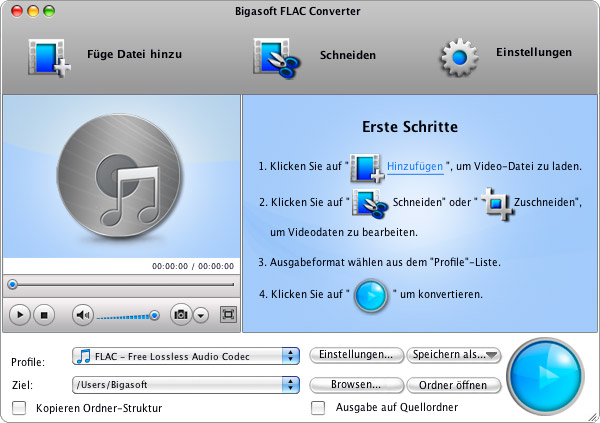The width and height of the screenshot is (600, 423).
Task: Zoom the window with the green button
Action: (x=49, y=11)
